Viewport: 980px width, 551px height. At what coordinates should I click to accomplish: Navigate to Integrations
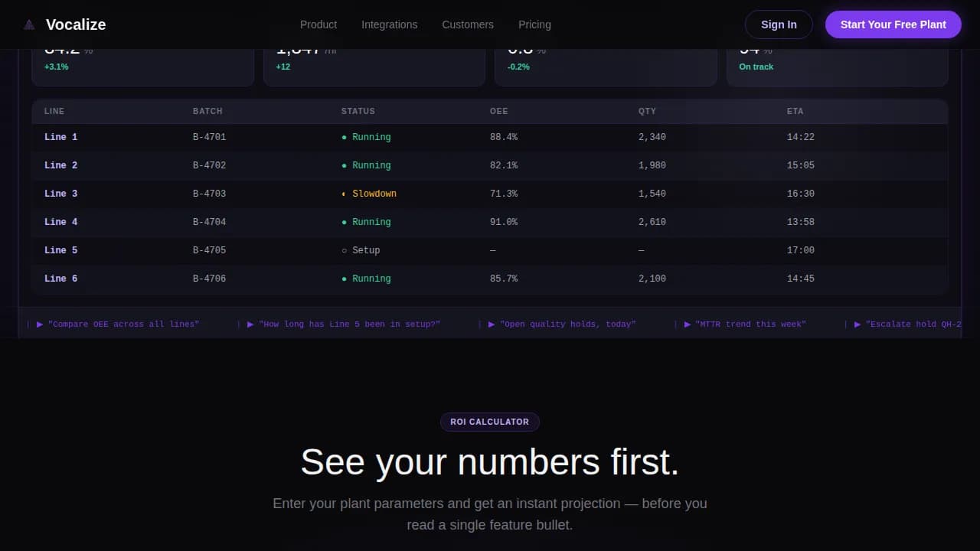390,24
